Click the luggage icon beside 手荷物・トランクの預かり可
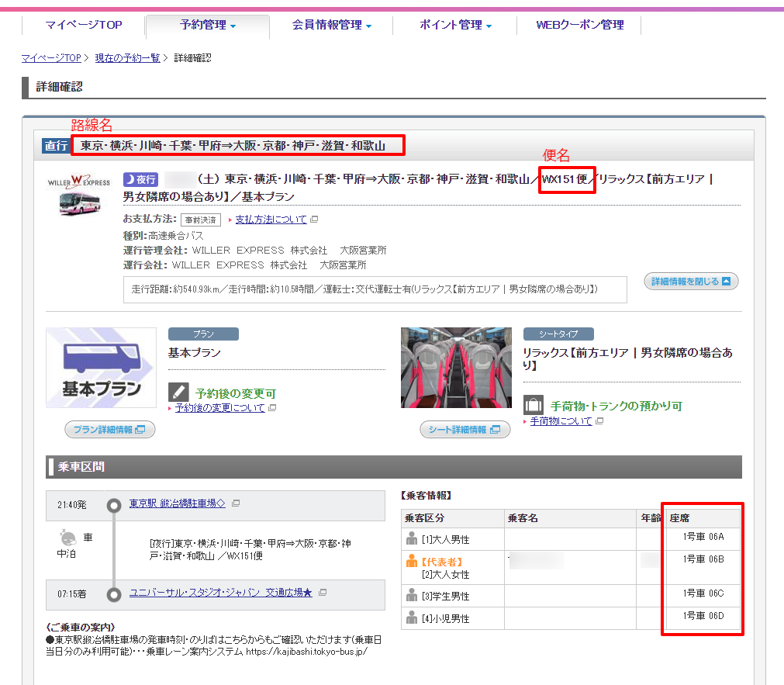 (x=533, y=405)
